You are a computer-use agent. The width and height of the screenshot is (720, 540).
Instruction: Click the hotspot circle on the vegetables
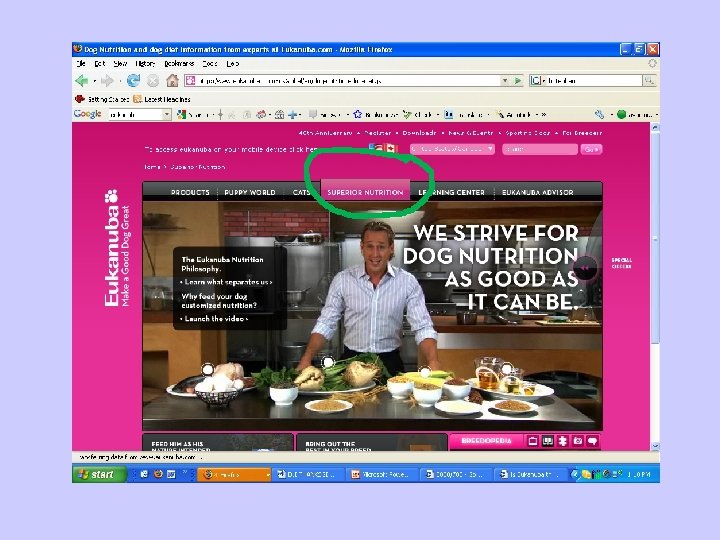(x=327, y=362)
